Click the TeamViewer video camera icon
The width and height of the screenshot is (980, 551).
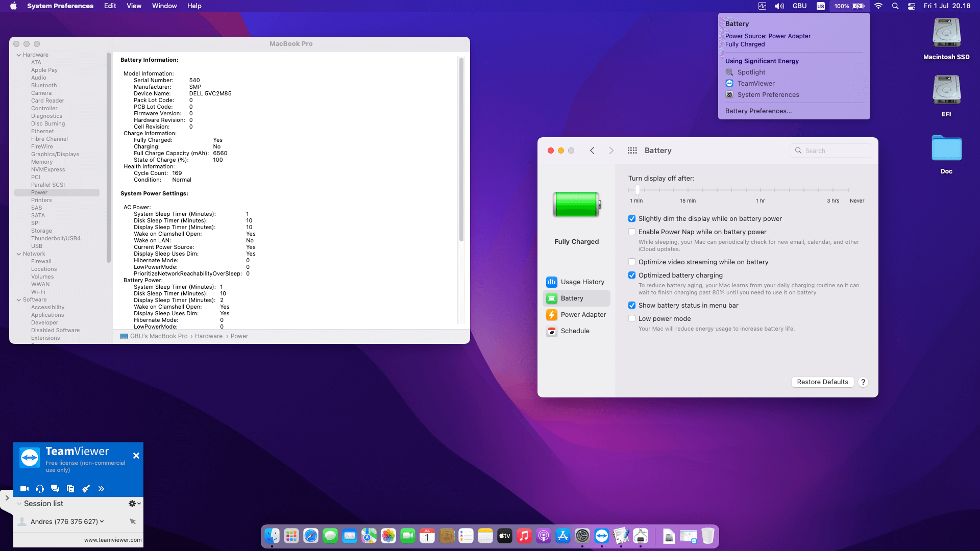click(x=24, y=489)
